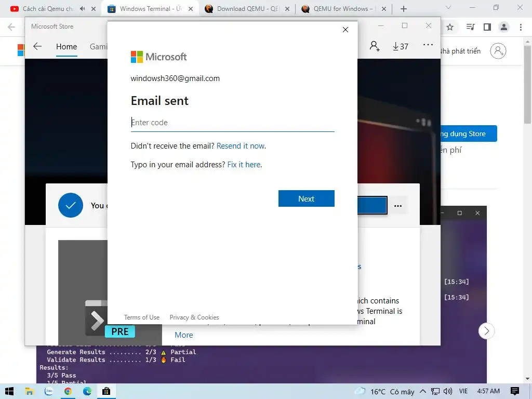Open Chrome three-dot menu
Viewport: 532px width, 399px height.
click(521, 27)
